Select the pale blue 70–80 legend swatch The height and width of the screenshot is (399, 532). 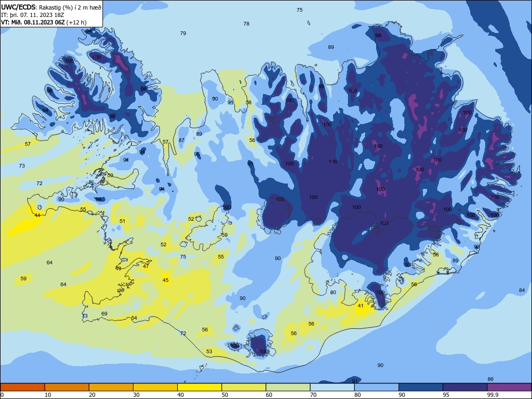point(332,387)
